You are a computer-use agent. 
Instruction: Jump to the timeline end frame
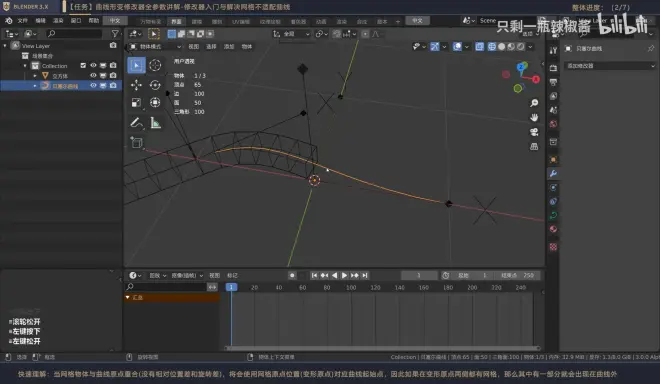pos(365,275)
